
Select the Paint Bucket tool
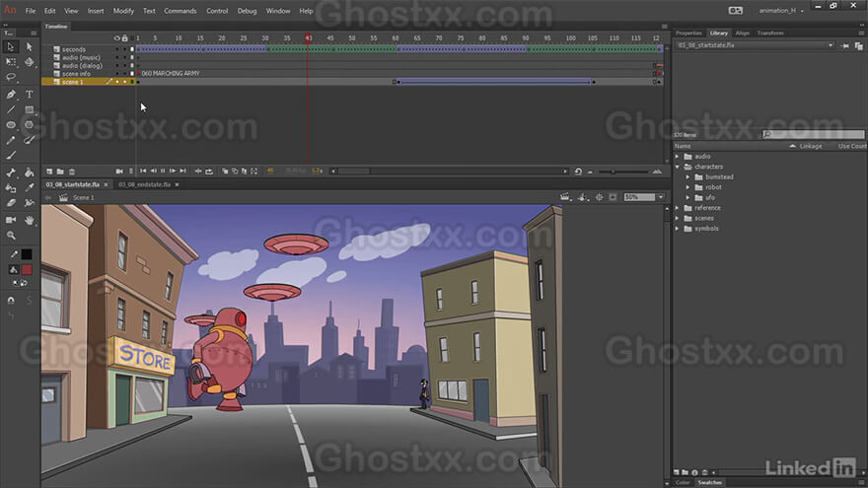pos(29,173)
